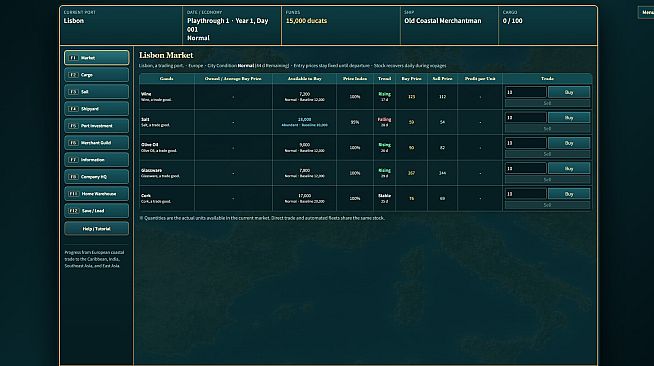Click Salt's 95% price index
654x366 pixels.
[x=355, y=122]
